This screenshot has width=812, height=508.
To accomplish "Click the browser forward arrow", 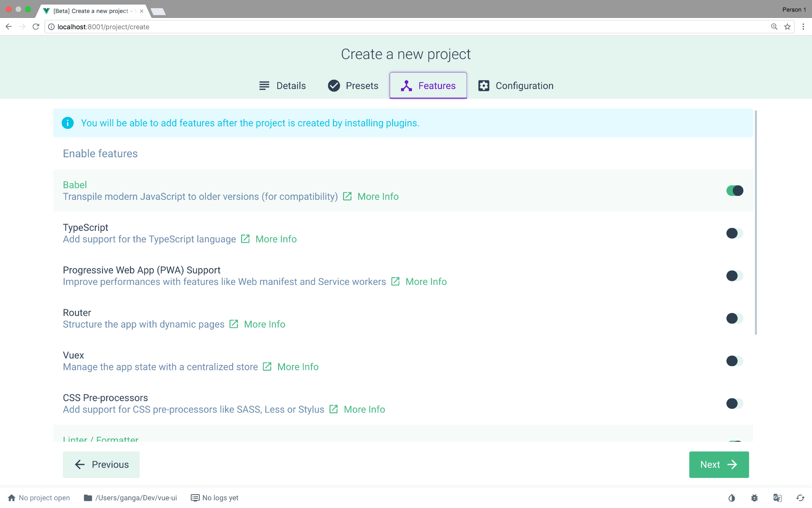I will click(x=22, y=27).
